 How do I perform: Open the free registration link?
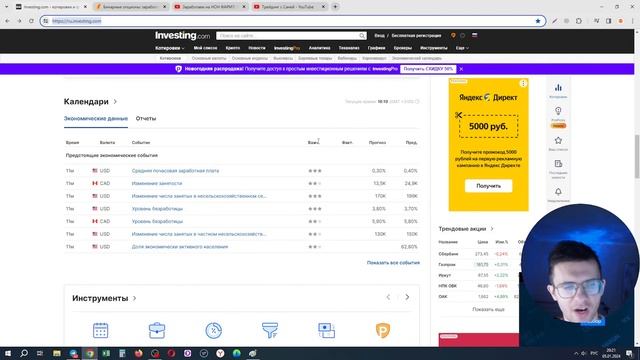[416, 36]
